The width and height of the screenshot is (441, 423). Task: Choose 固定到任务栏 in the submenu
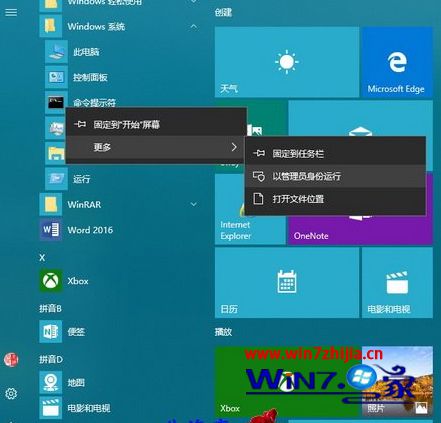tap(335, 153)
